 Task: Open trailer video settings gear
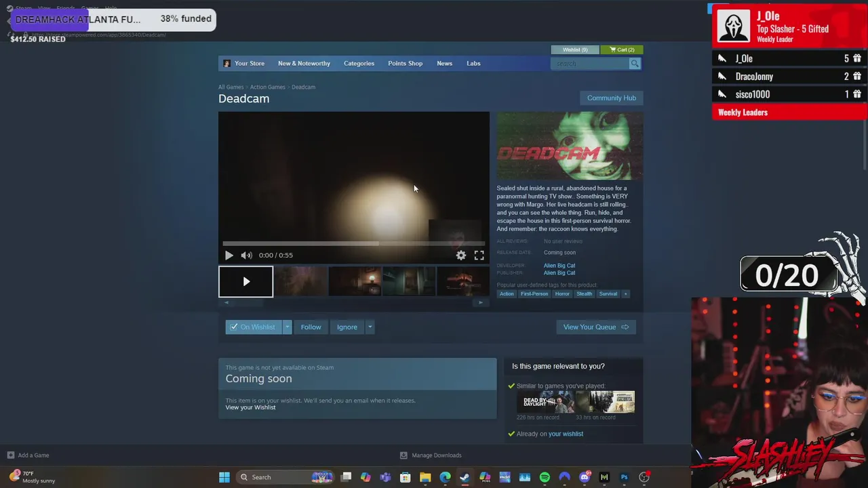[x=461, y=256]
